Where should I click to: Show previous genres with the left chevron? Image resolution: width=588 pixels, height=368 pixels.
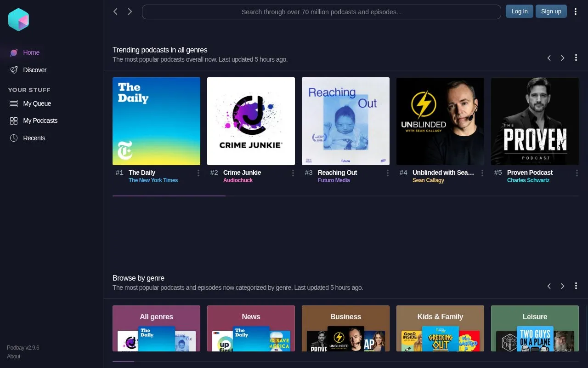549,286
